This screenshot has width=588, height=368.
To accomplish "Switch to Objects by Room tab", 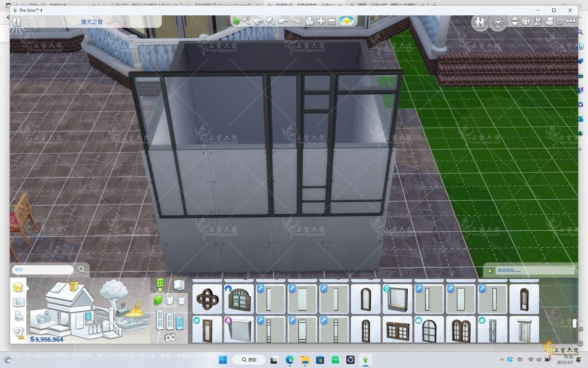I will [18, 302].
